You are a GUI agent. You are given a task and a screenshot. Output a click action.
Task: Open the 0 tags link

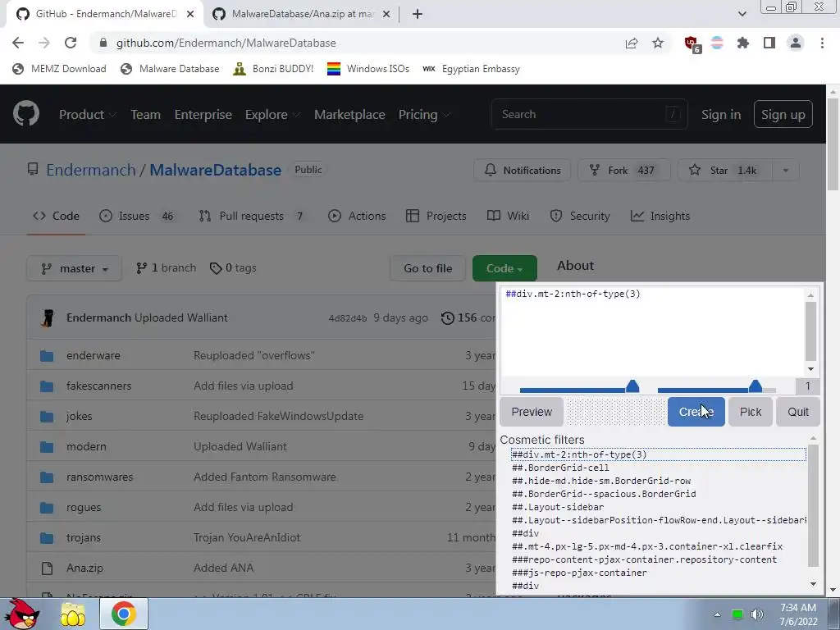233,268
